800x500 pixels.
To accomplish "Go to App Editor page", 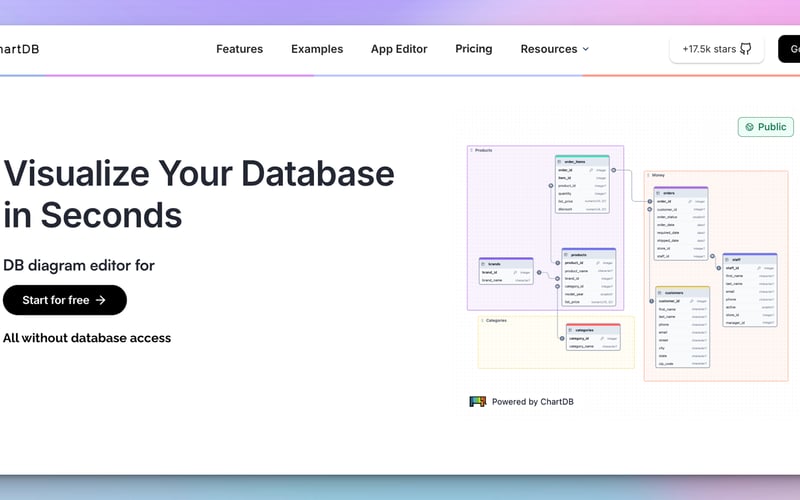I will click(x=399, y=49).
